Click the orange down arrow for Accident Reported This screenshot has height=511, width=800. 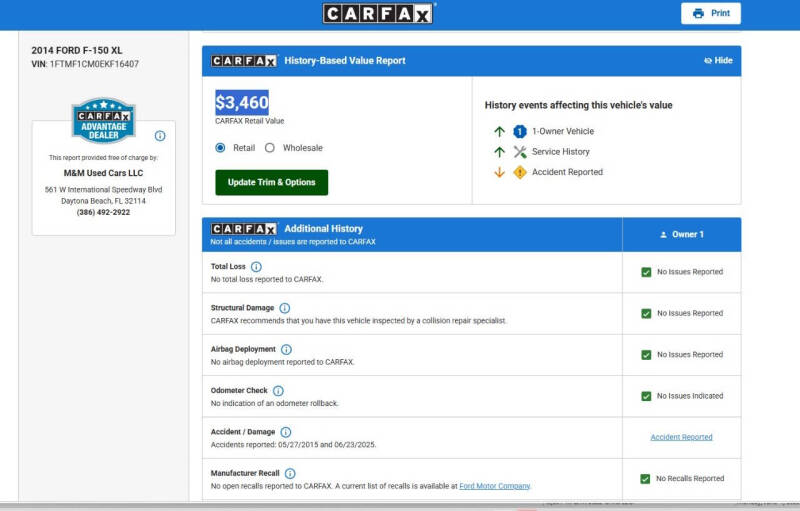click(x=499, y=172)
